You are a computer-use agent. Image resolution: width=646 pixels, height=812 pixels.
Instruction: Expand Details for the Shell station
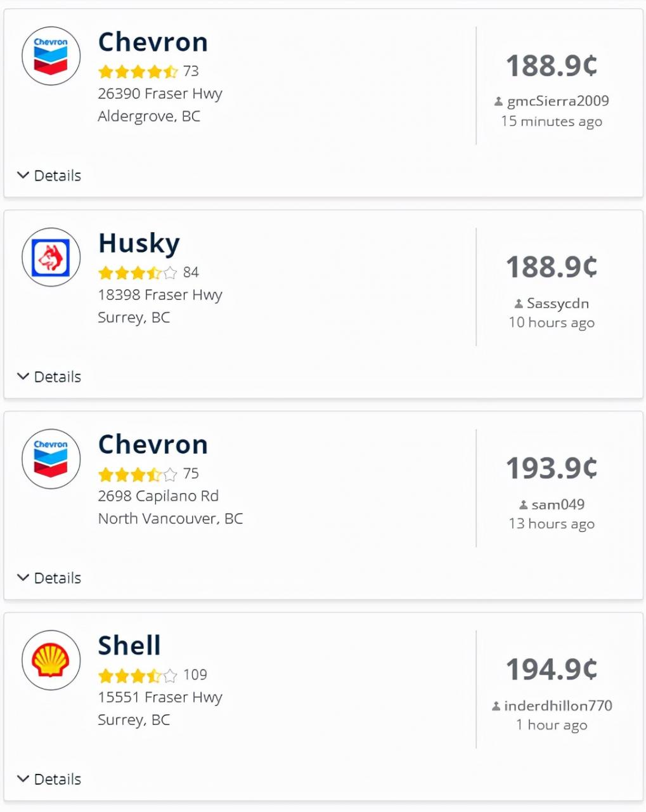pyautogui.click(x=49, y=779)
